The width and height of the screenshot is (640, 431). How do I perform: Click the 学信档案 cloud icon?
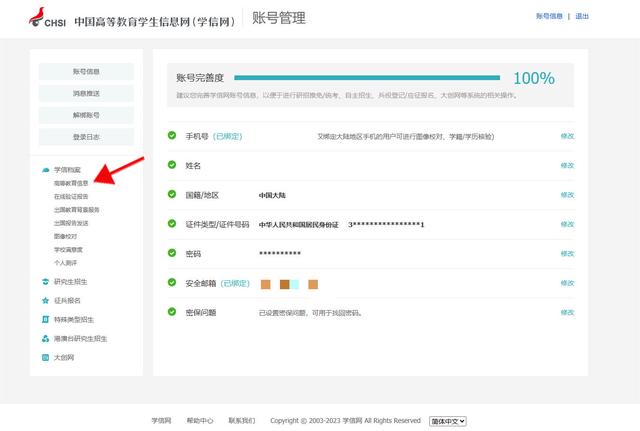pyautogui.click(x=45, y=171)
